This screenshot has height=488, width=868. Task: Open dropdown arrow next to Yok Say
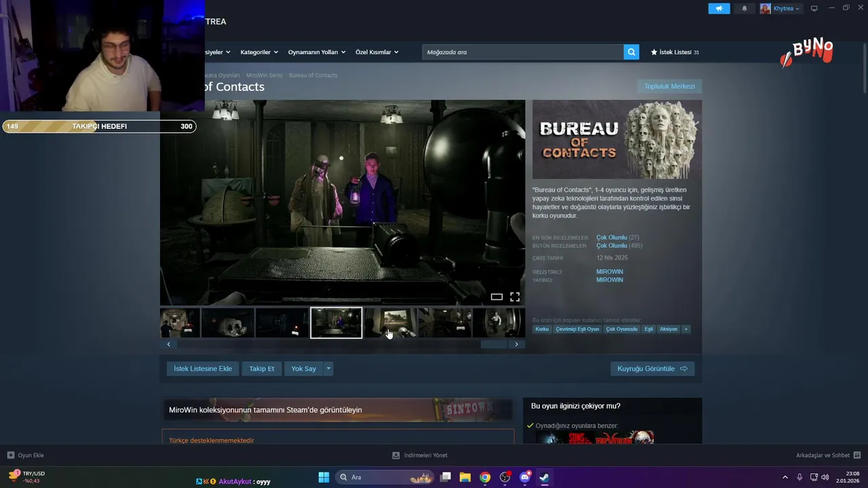coord(328,369)
